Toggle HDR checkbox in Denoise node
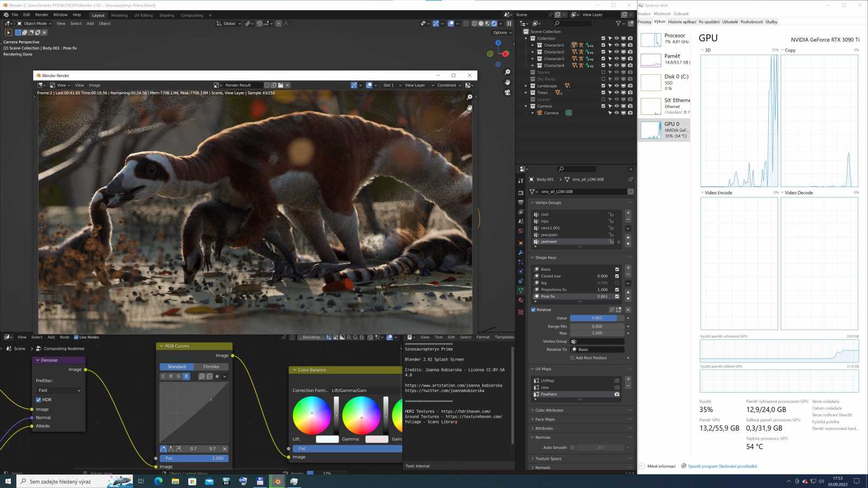This screenshot has width=868, height=488. [x=39, y=400]
